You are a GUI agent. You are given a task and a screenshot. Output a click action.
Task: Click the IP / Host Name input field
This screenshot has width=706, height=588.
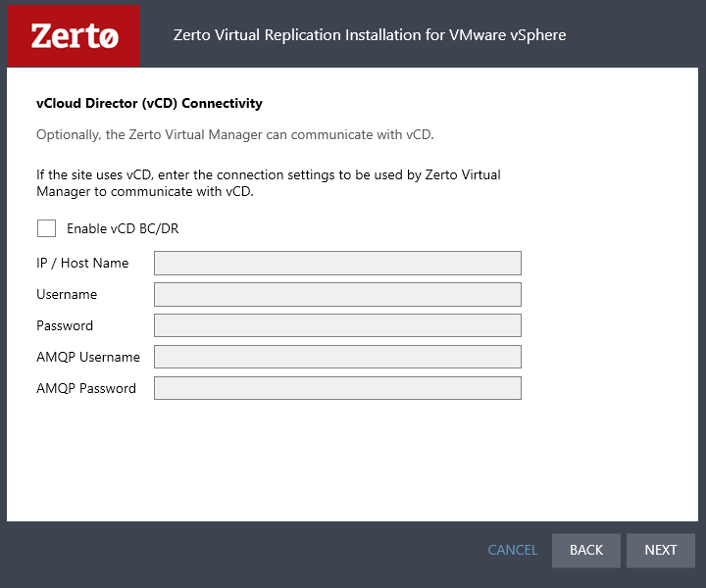tap(337, 264)
